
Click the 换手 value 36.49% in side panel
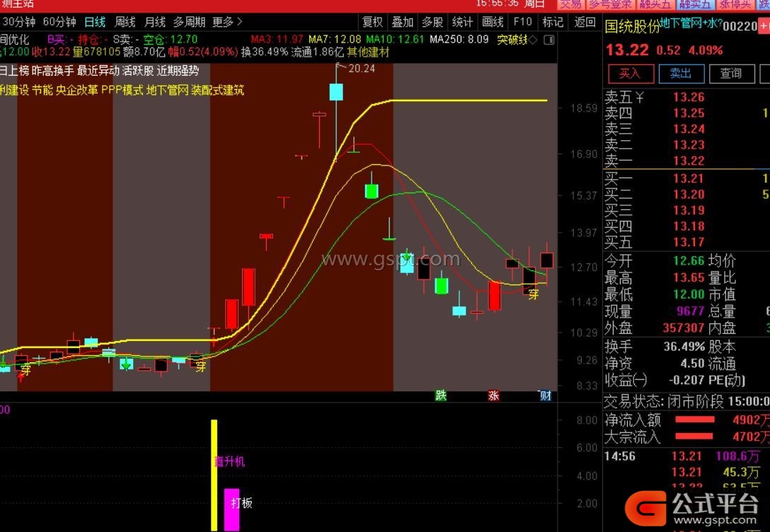point(684,347)
